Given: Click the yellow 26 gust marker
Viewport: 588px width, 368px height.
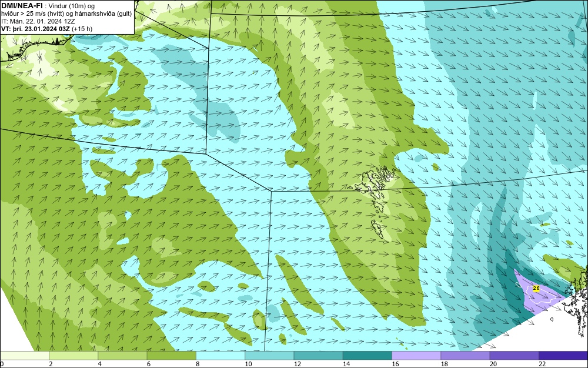Looking at the screenshot, I should coord(536,288).
